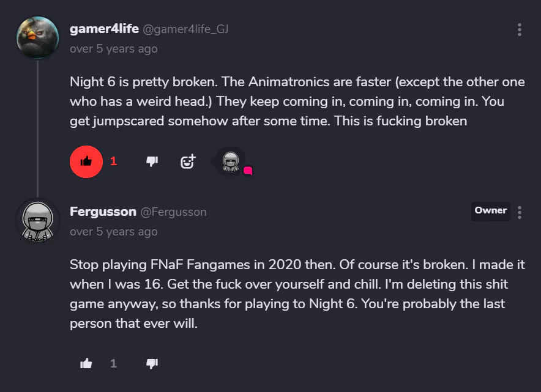Dislike Fergusson's reply with thumbs down
Viewport: 541px width, 392px height.
pyautogui.click(x=152, y=363)
